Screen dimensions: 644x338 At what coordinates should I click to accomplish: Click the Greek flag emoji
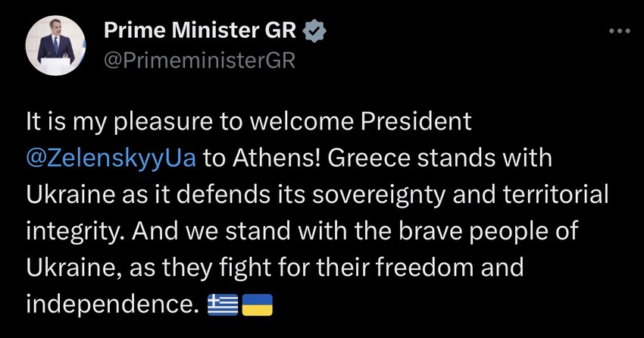(x=223, y=305)
